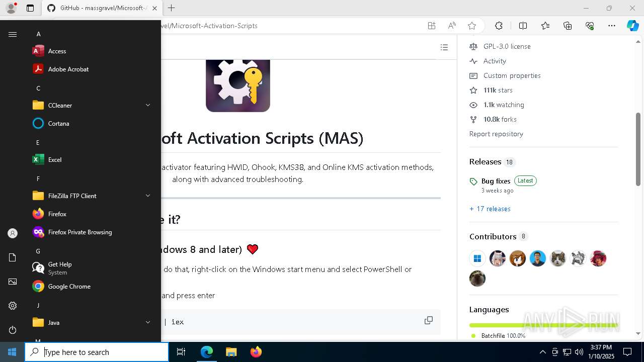
Task: Jump to letter A app group header
Action: click(x=38, y=34)
